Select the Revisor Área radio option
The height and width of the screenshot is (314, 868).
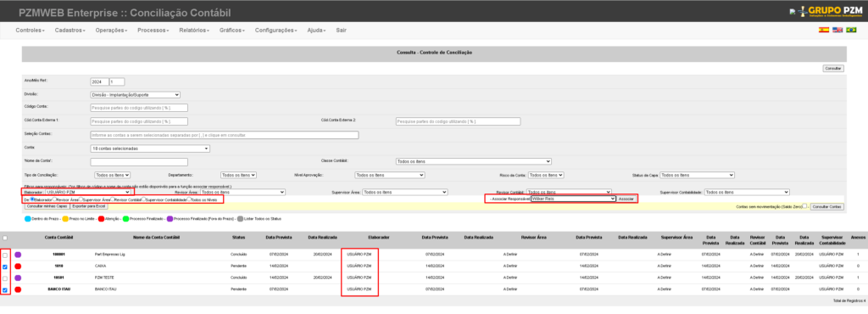coord(54,199)
